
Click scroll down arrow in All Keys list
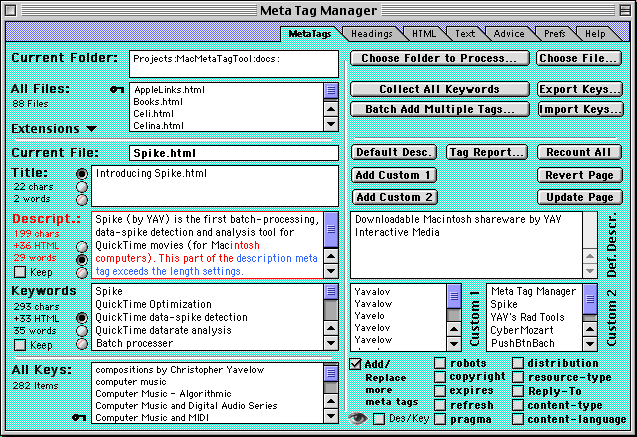(331, 416)
